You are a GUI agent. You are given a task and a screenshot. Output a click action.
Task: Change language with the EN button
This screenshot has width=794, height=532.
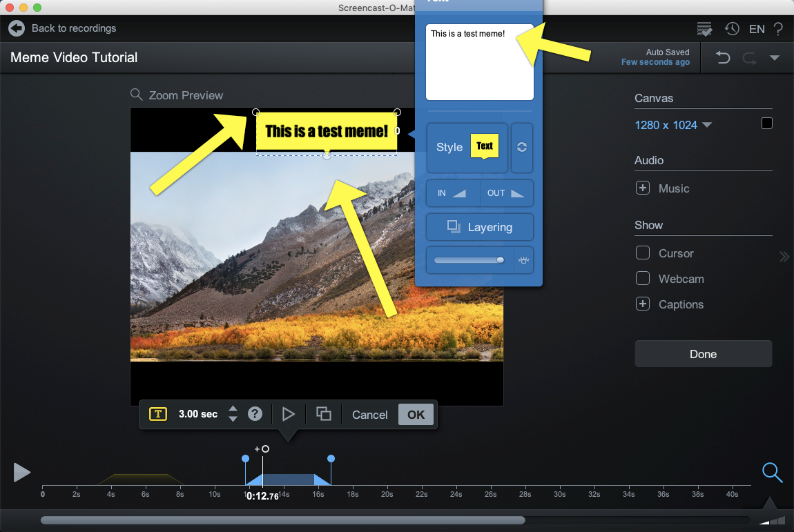[757, 29]
